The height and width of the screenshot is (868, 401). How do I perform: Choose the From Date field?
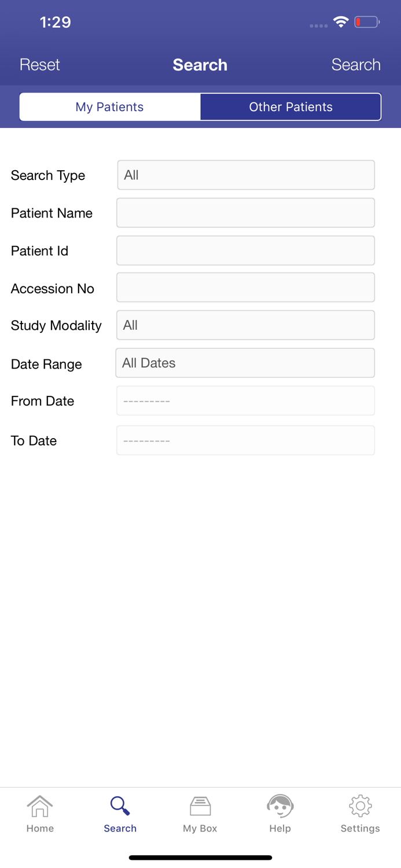[x=246, y=400]
